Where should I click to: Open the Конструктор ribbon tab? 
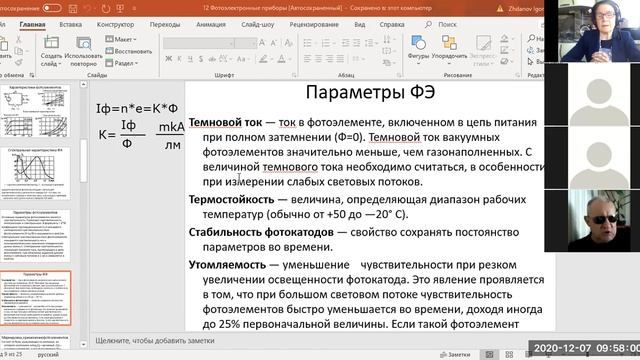coord(116,24)
